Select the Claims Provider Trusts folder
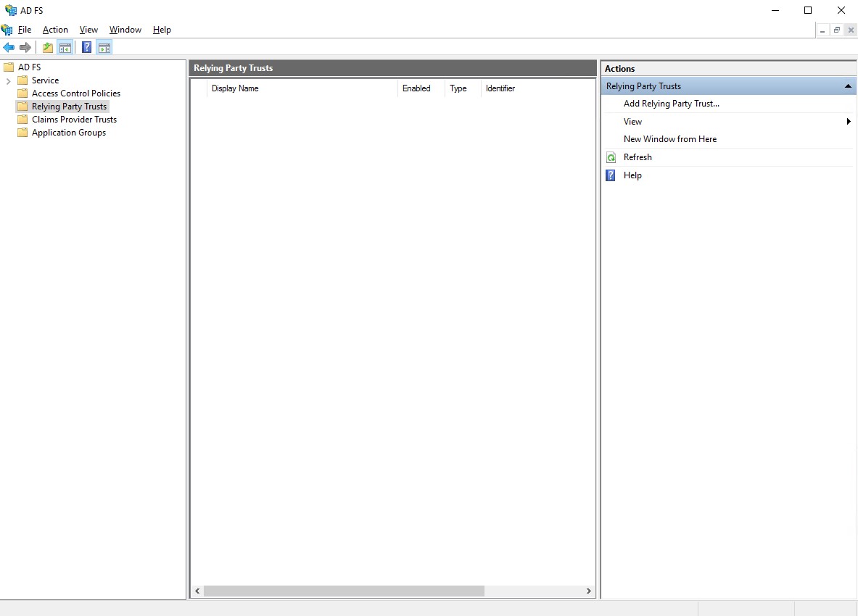Image resolution: width=858 pixels, height=616 pixels. pyautogui.click(x=74, y=119)
